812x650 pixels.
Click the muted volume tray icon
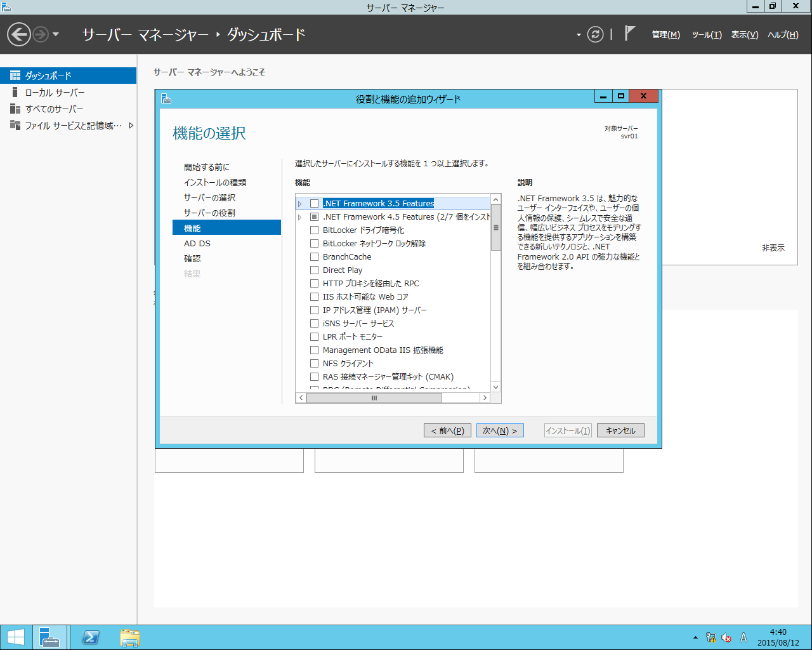pos(726,638)
